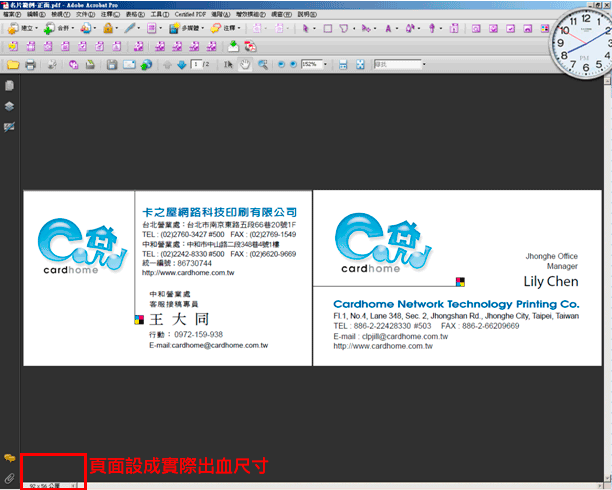The image size is (612, 490).
Task: Open the 編輯 menu
Action: tap(36, 14)
